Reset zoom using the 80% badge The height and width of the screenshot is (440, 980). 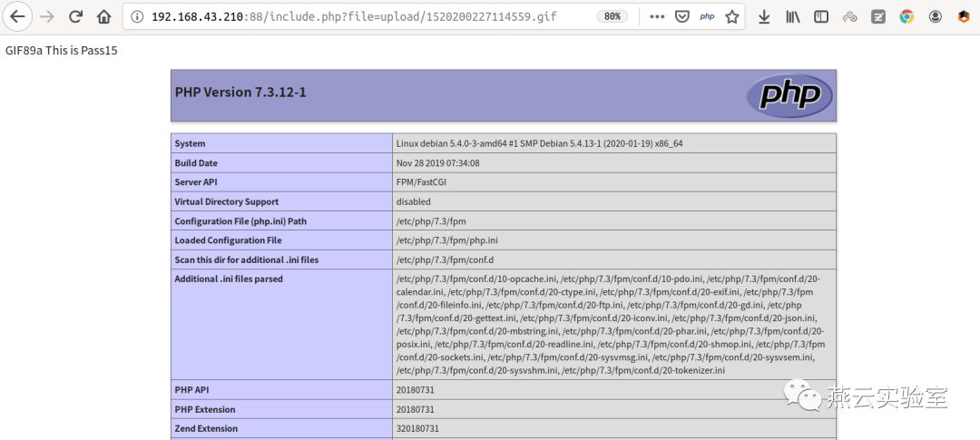pyautogui.click(x=612, y=17)
